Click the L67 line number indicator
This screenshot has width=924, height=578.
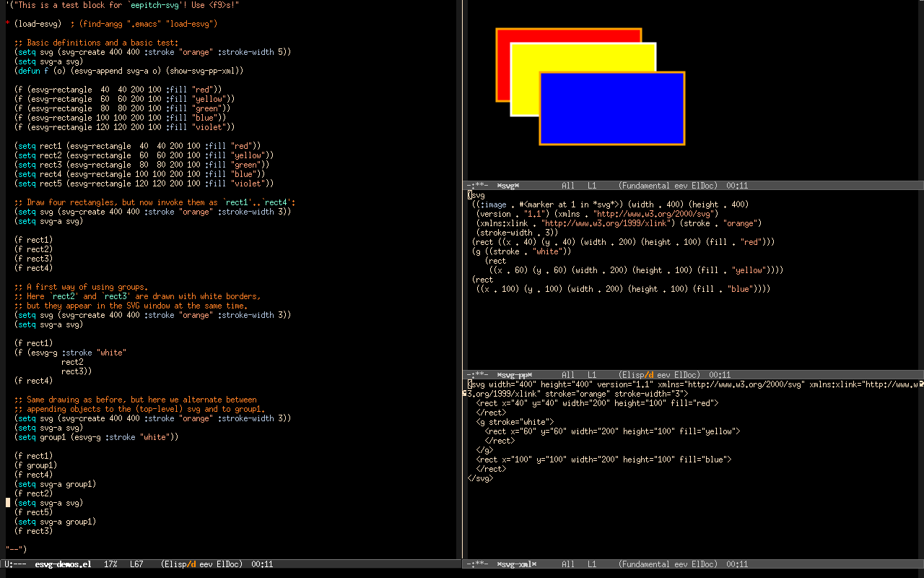pos(136,564)
